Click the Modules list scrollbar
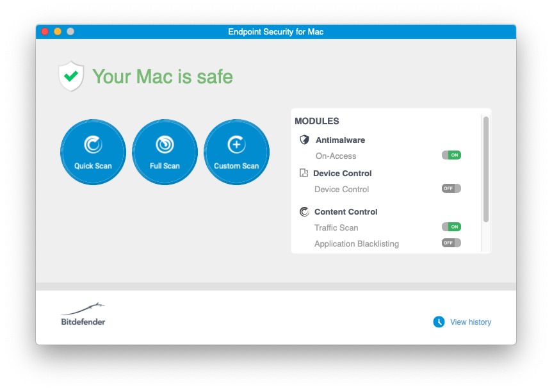Image resolution: width=552 pixels, height=392 pixels. [x=486, y=169]
